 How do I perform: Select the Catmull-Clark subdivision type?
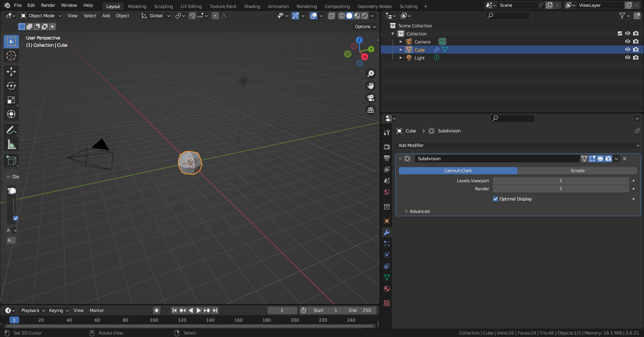coord(458,171)
